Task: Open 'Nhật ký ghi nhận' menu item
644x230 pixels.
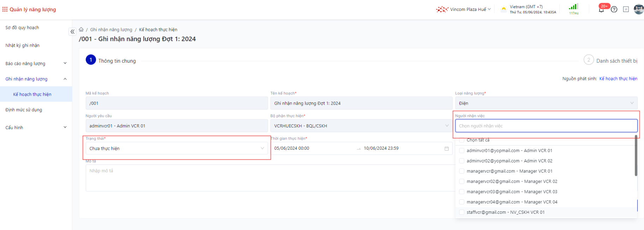Action: (23, 45)
